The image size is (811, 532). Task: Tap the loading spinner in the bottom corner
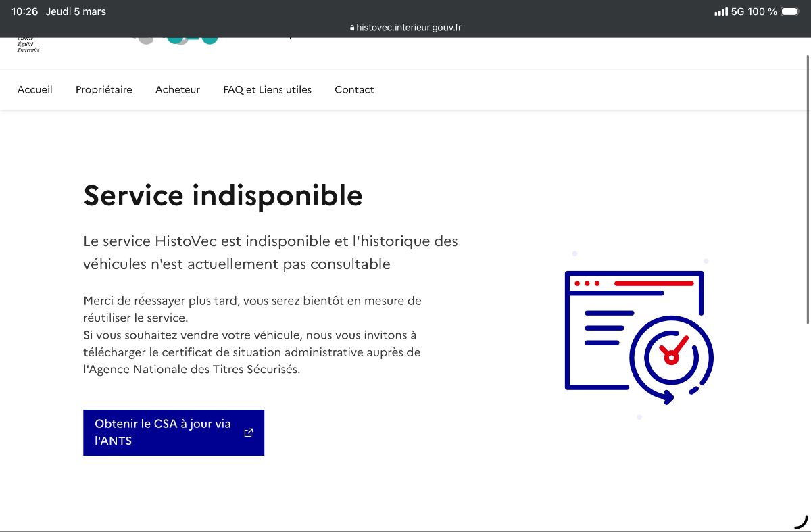[801, 522]
